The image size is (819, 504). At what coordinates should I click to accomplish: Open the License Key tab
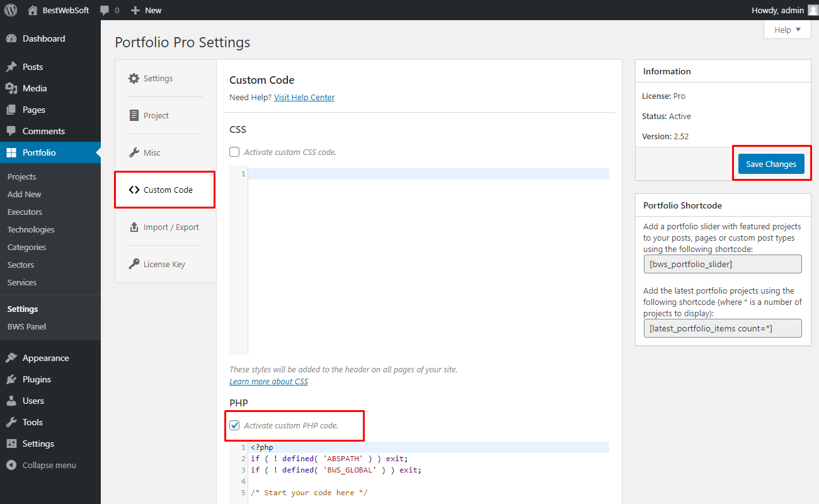(165, 264)
